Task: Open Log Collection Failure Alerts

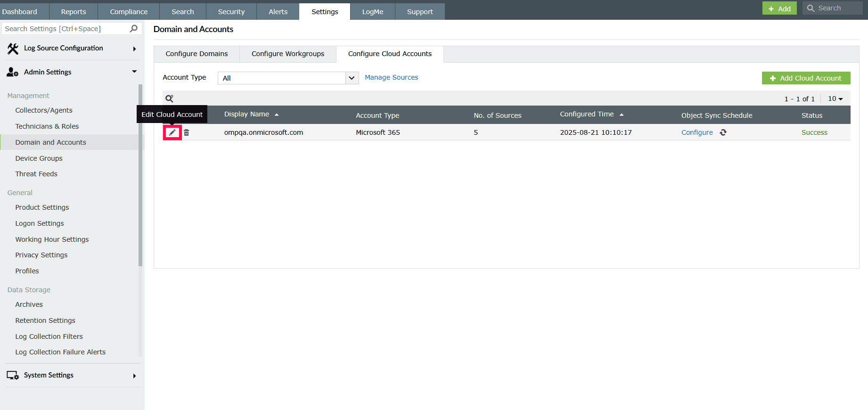Action: pos(60,352)
